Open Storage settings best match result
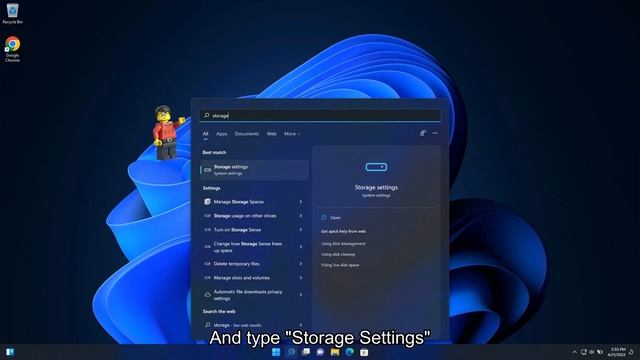The height and width of the screenshot is (360, 640). [x=254, y=170]
